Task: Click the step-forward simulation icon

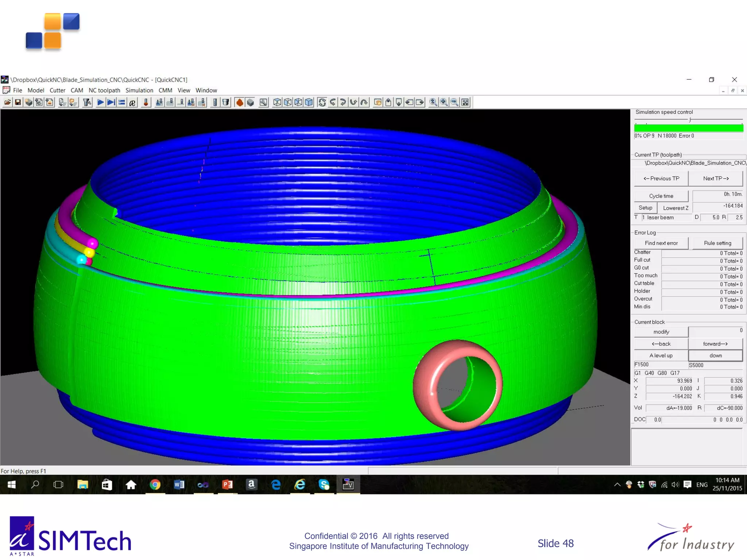Action: pos(111,102)
